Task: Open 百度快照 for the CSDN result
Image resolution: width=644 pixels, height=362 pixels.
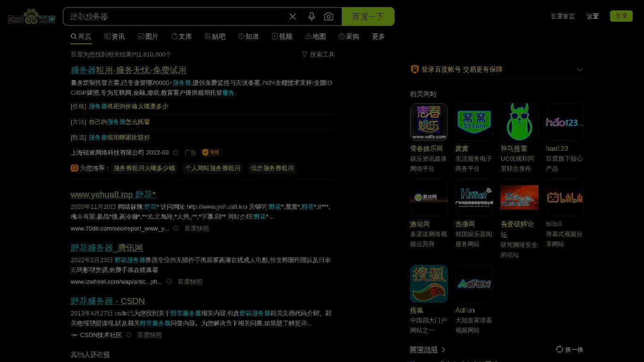Action: pyautogui.click(x=149, y=335)
